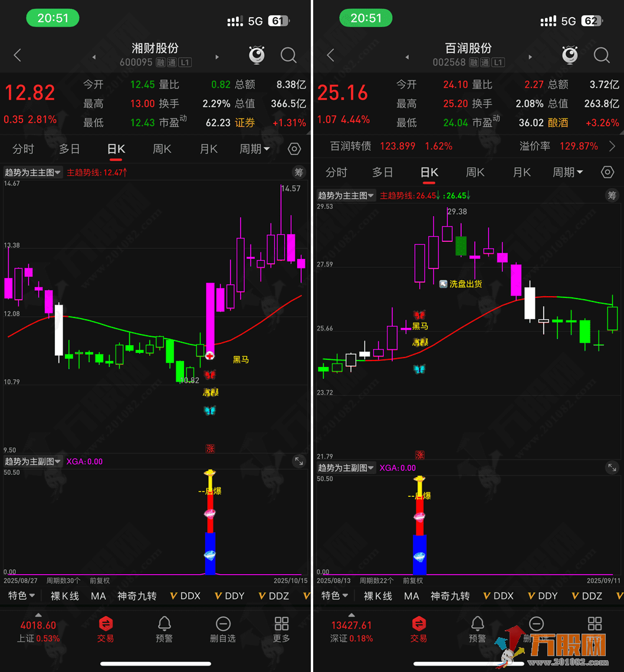Open 预警 alerts bell in bottom navigation
Image resolution: width=624 pixels, height=672 pixels.
pos(164,630)
